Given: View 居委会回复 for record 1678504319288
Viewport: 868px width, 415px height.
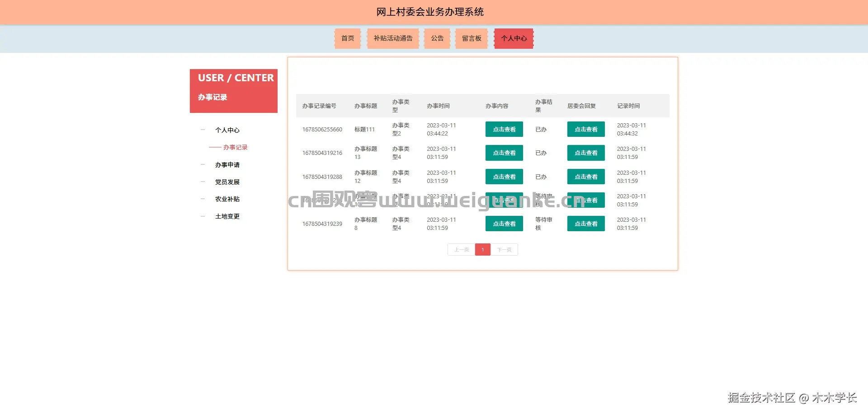Looking at the screenshot, I should tap(586, 177).
